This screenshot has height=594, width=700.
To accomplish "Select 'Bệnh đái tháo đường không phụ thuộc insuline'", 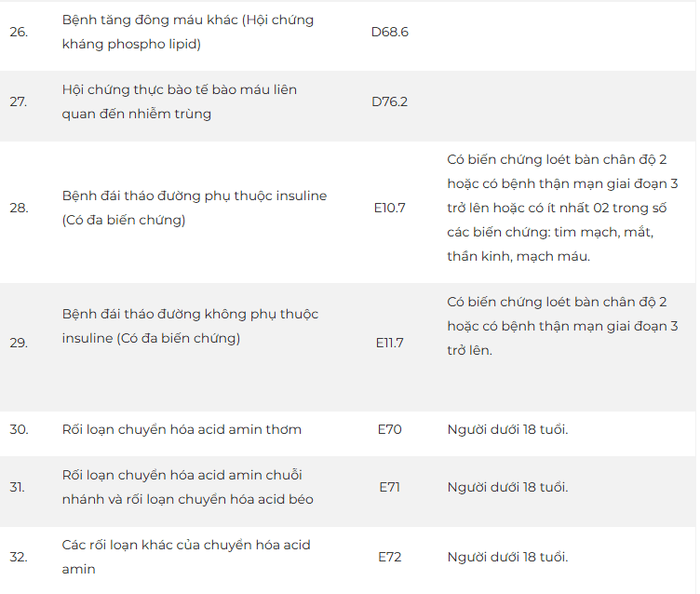I will tap(190, 326).
